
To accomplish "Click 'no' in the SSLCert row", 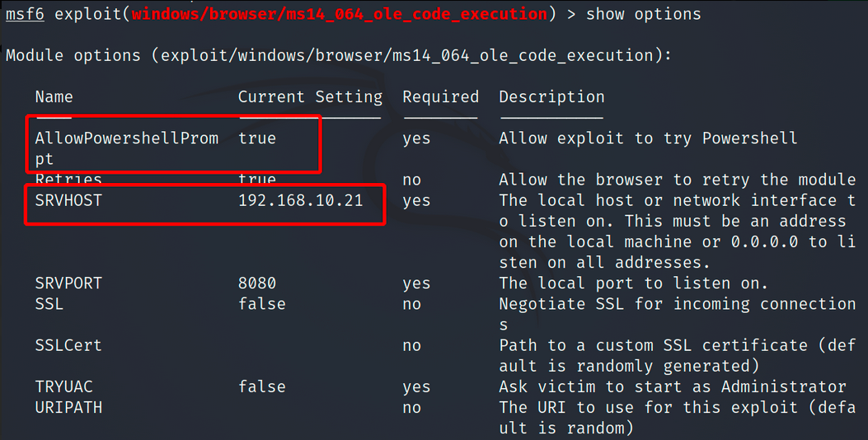I will click(x=412, y=346).
